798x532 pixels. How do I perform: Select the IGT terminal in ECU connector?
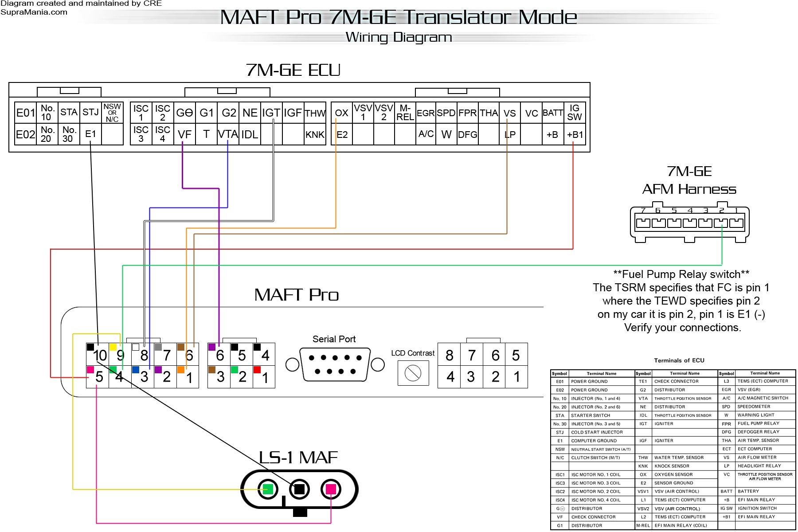[x=271, y=113]
